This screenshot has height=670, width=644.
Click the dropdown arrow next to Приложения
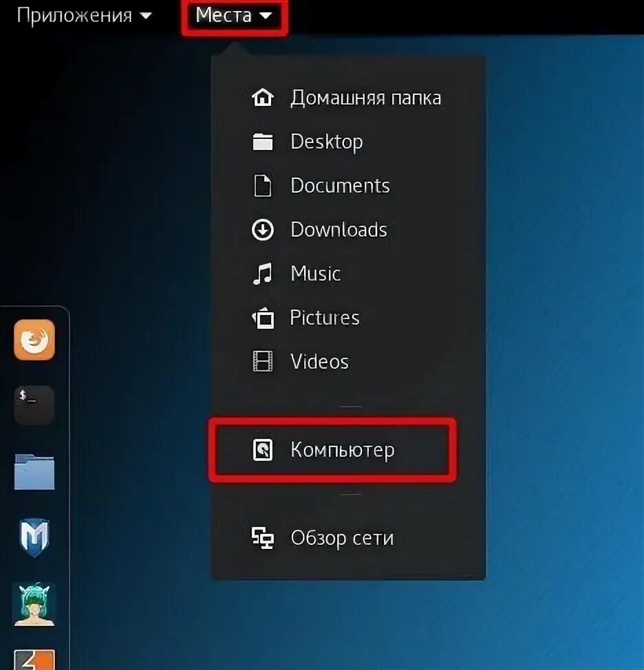coord(146,16)
